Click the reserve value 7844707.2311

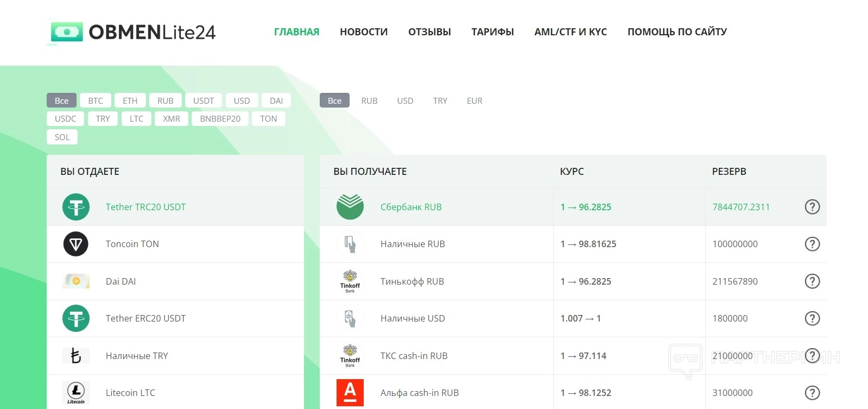pos(741,207)
